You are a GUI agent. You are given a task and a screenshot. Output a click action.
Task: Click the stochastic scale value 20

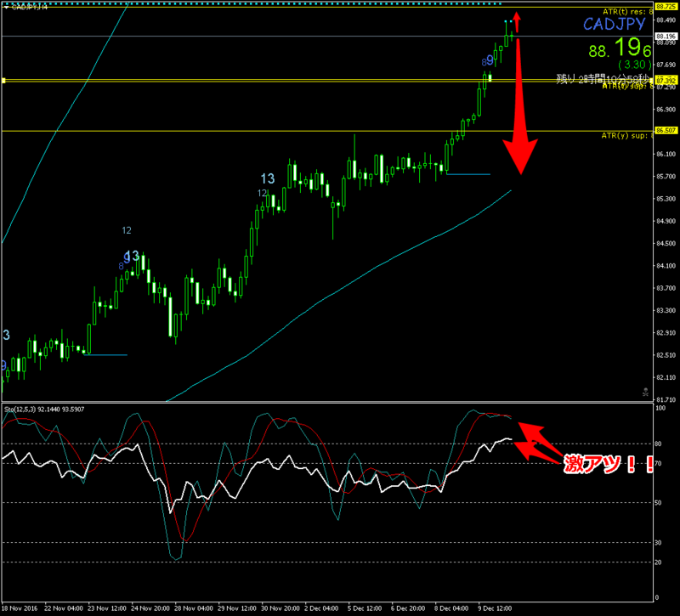tap(658, 562)
